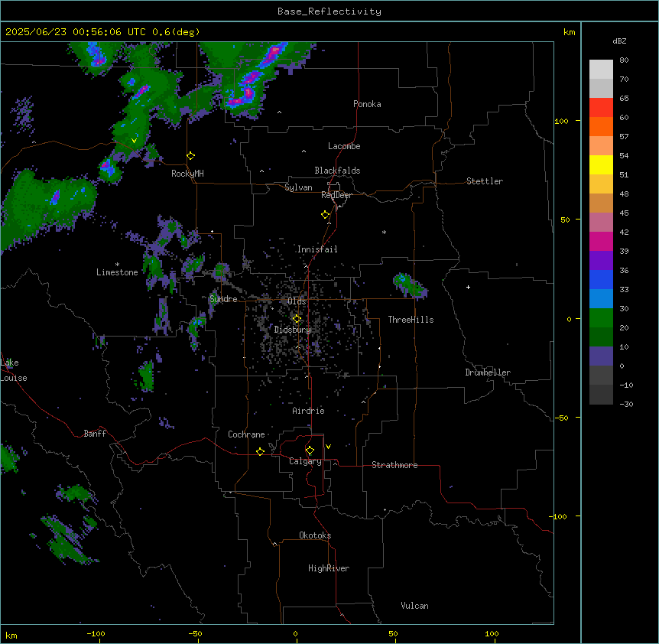Click the 50 tick label on bottom axis
The width and height of the screenshot is (659, 644).
393,633
